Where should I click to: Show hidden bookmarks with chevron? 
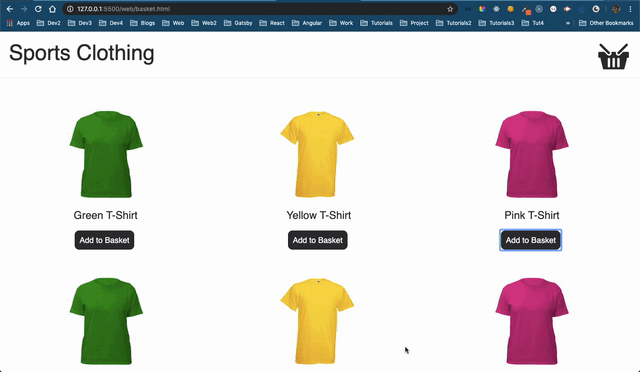click(x=567, y=23)
